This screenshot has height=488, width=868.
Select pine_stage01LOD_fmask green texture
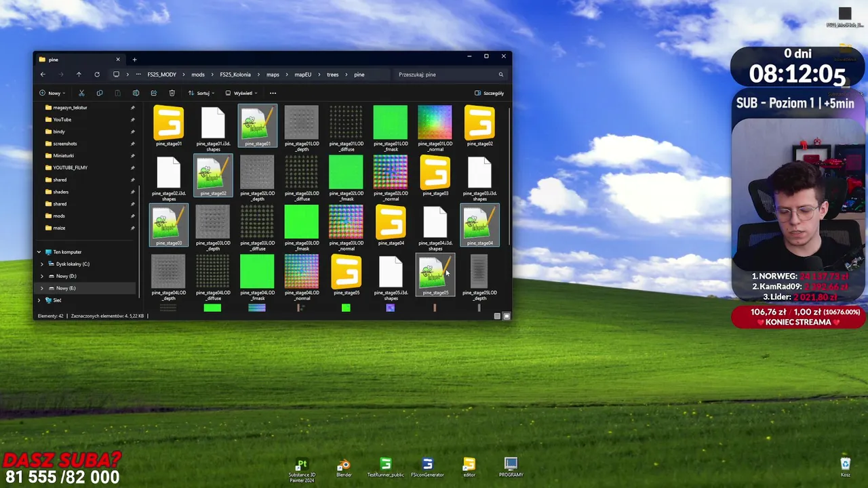click(391, 129)
